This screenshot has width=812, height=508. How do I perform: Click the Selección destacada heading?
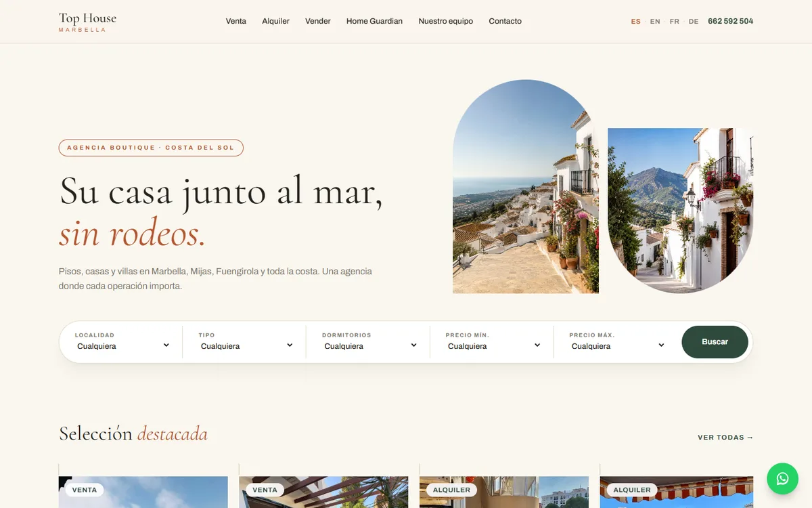(133, 433)
